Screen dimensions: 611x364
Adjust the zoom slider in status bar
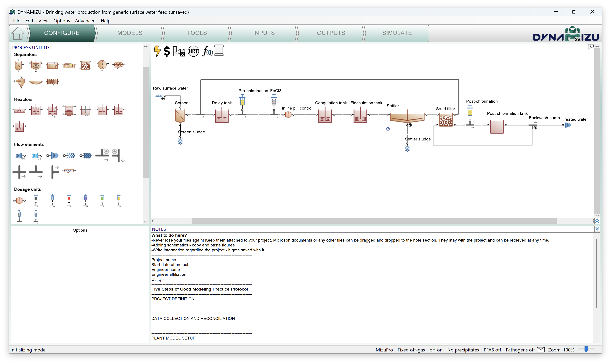tap(586, 349)
